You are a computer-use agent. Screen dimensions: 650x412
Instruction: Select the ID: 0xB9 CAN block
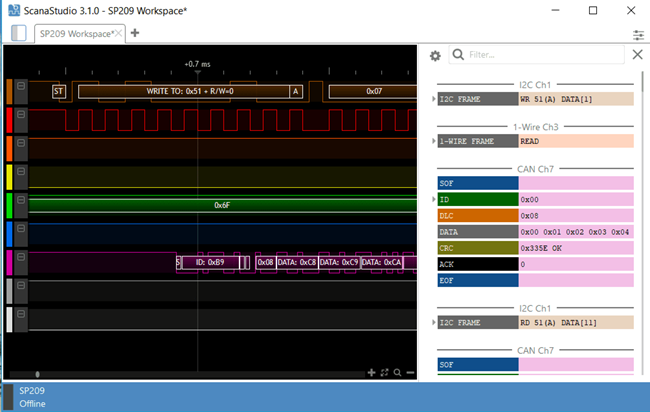(210, 262)
